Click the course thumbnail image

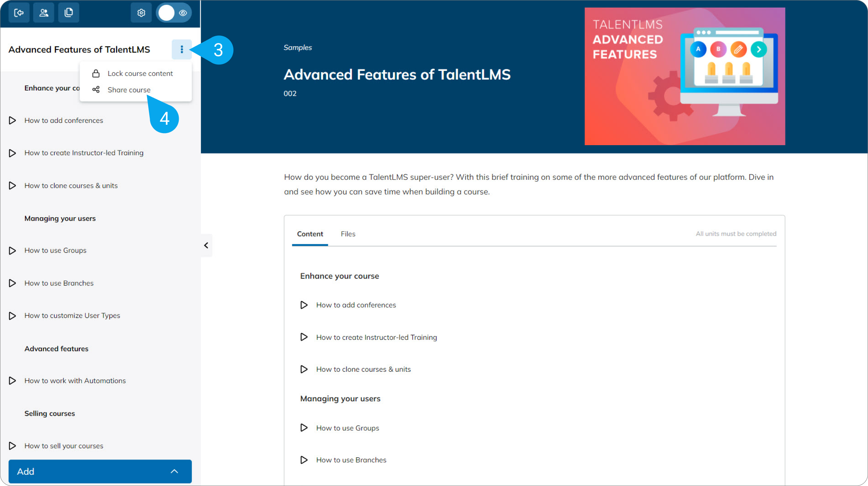coord(685,76)
